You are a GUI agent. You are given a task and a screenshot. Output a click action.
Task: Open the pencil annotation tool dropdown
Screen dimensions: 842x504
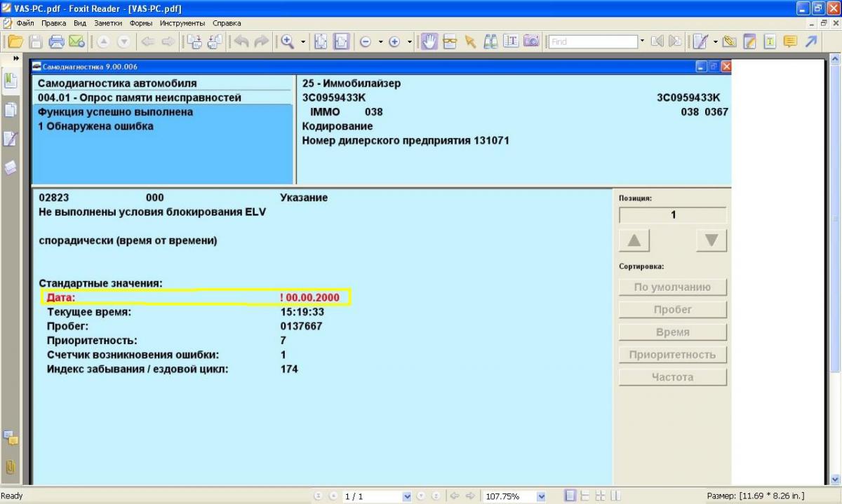coord(715,41)
